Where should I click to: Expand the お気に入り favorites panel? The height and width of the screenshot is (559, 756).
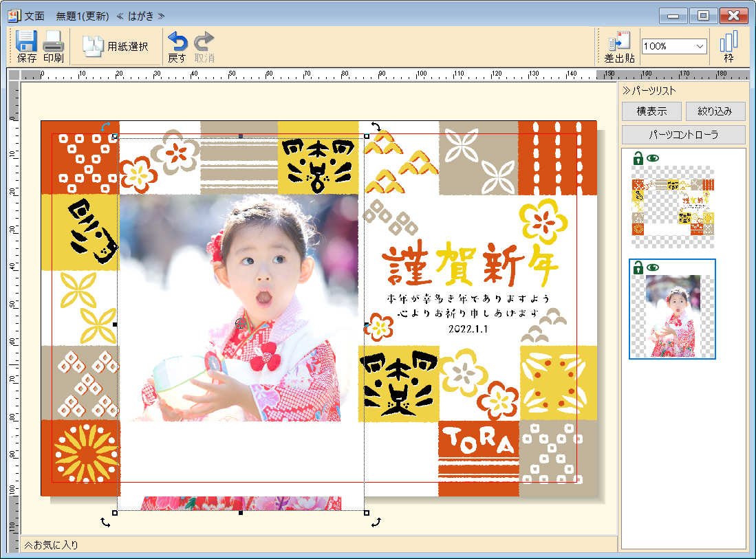click(x=52, y=545)
